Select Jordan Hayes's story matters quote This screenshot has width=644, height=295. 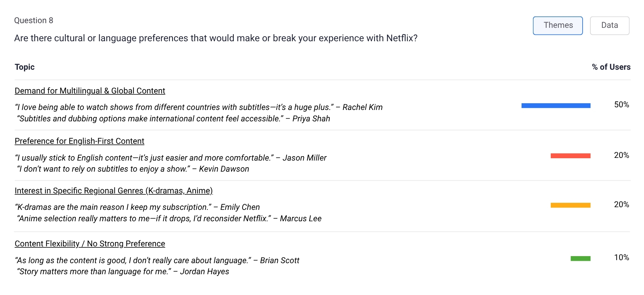click(123, 272)
